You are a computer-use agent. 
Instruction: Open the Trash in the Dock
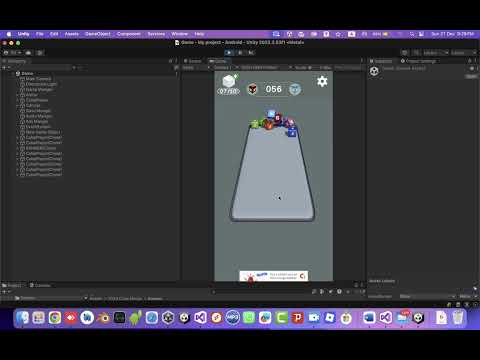[x=458, y=318]
